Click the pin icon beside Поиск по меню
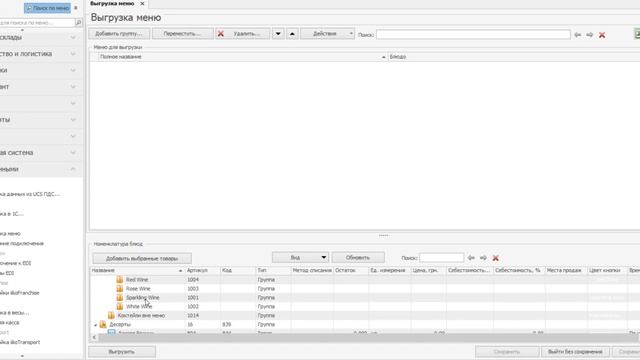 click(76, 8)
